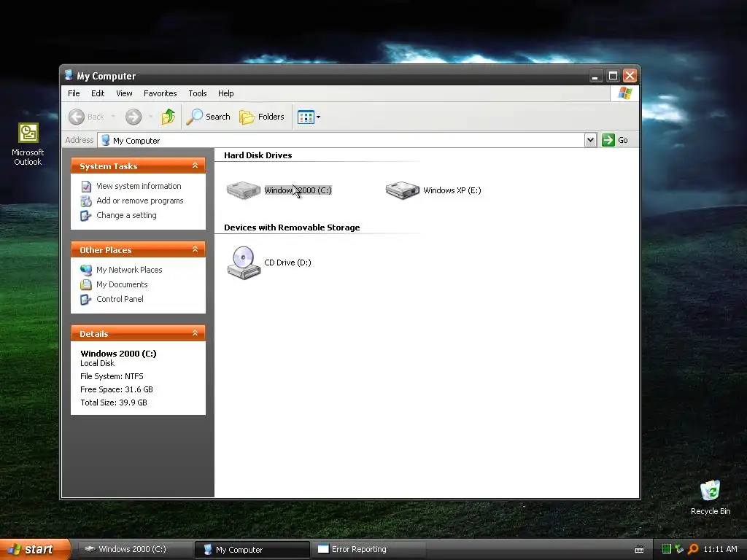Open My Network Places link
The height and width of the screenshot is (560, 747).
129,270
